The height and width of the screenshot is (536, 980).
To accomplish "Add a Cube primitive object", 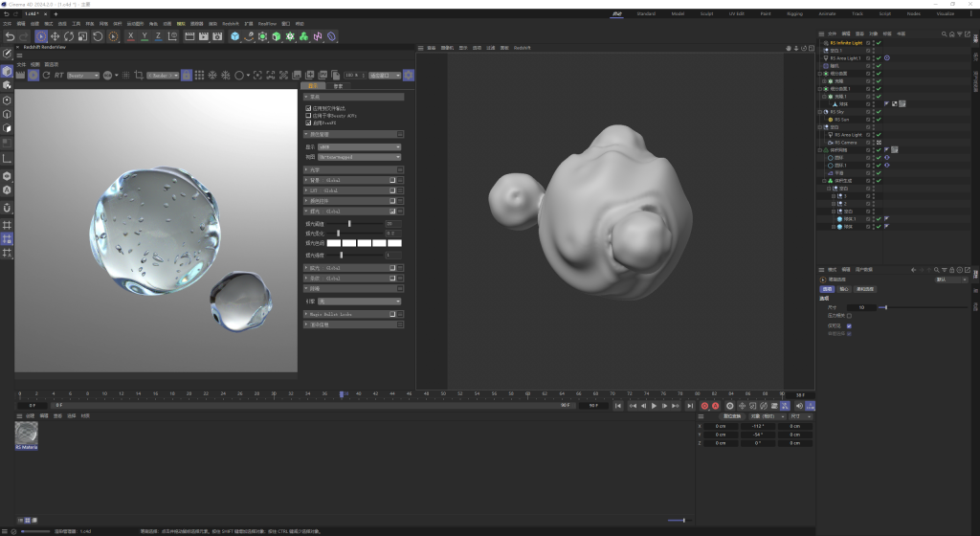I will tap(235, 37).
